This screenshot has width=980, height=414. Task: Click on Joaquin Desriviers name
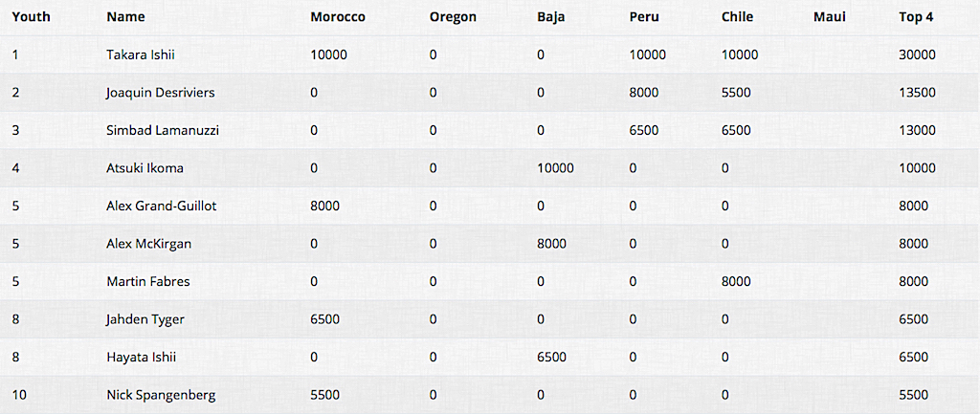(161, 93)
